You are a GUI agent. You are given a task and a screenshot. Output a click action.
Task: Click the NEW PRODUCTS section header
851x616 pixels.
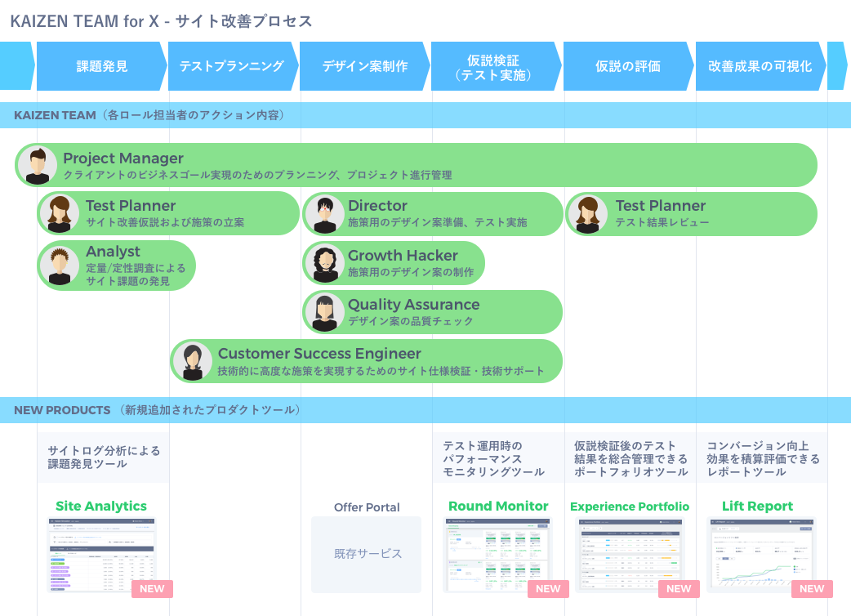[425, 410]
